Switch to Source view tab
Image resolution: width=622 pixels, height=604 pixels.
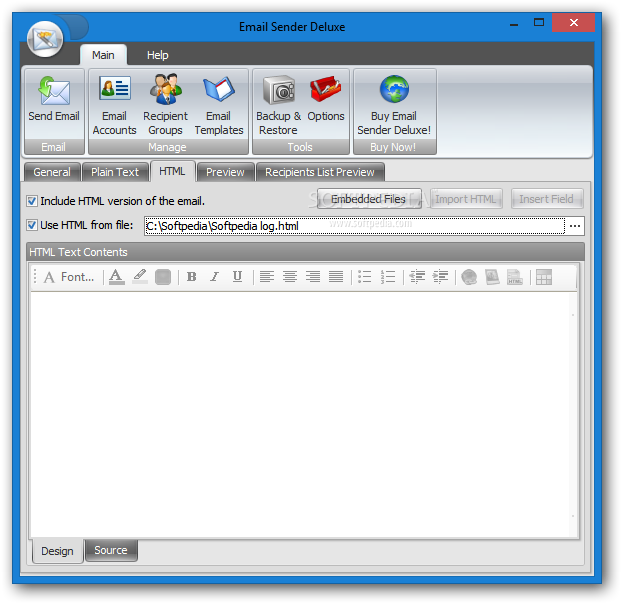[x=111, y=550]
